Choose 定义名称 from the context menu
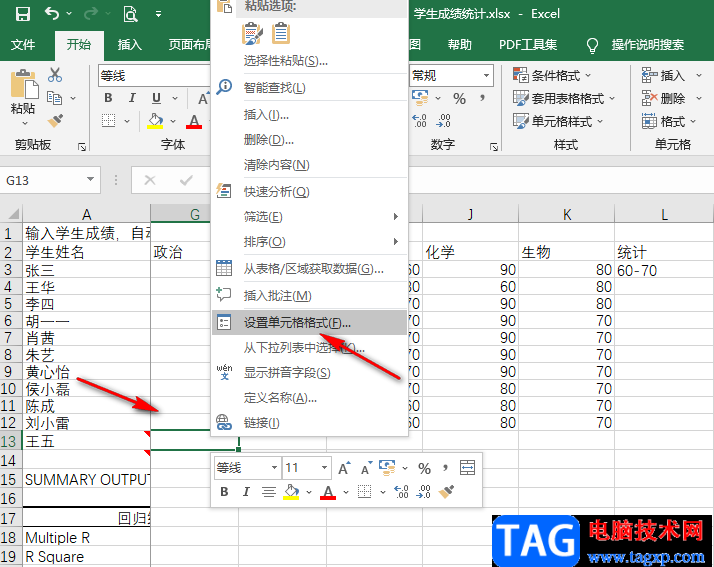This screenshot has width=714, height=567. [x=310, y=398]
